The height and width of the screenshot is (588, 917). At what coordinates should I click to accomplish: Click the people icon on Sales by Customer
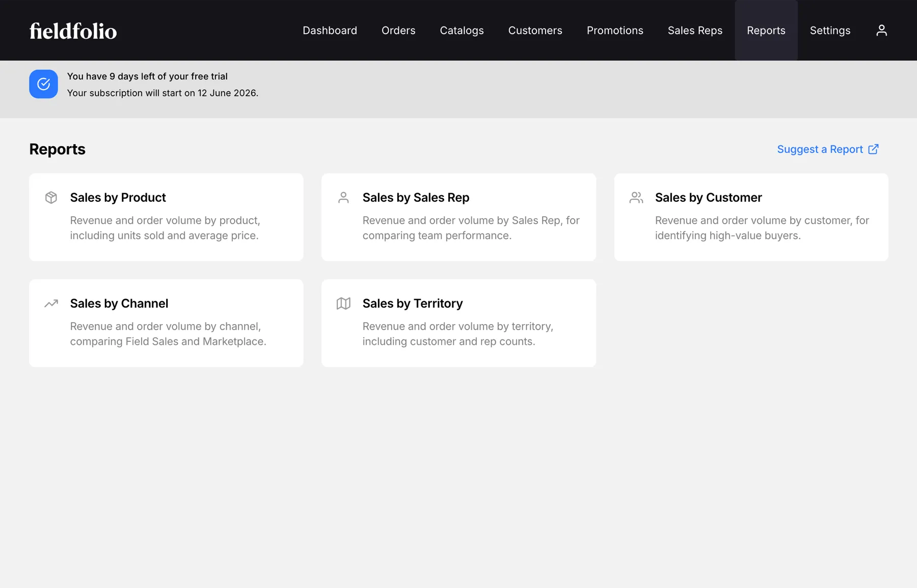tap(636, 198)
